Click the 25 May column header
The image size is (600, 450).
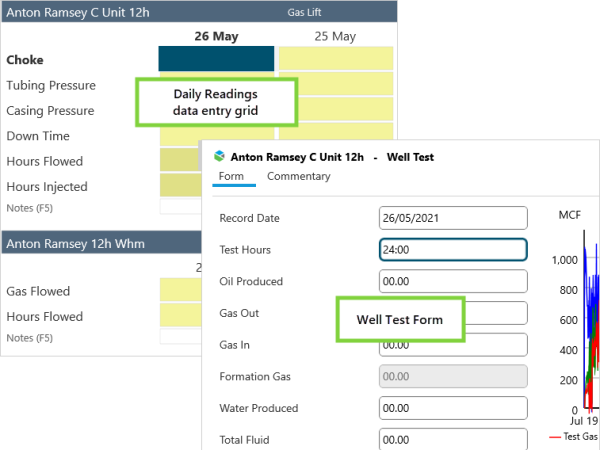point(334,37)
